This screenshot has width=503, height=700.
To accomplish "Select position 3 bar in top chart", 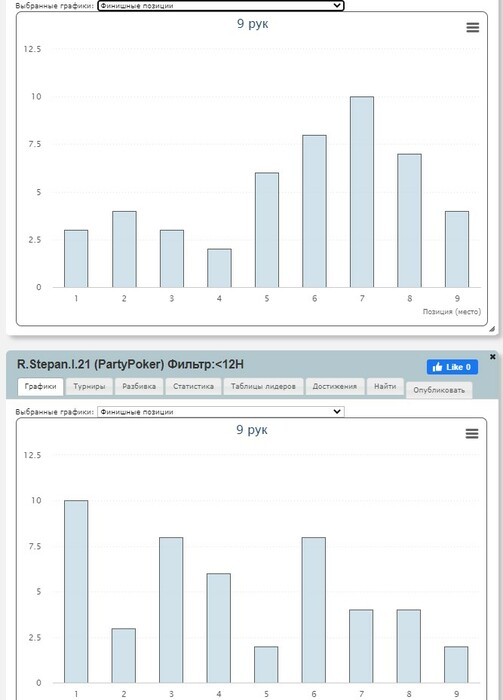I will tap(172, 258).
